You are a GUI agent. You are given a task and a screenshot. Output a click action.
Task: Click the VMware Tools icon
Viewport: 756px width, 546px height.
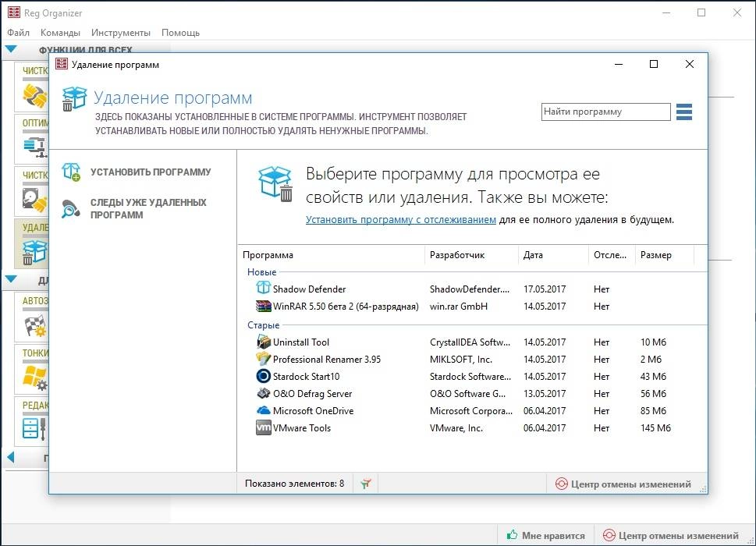click(x=263, y=427)
